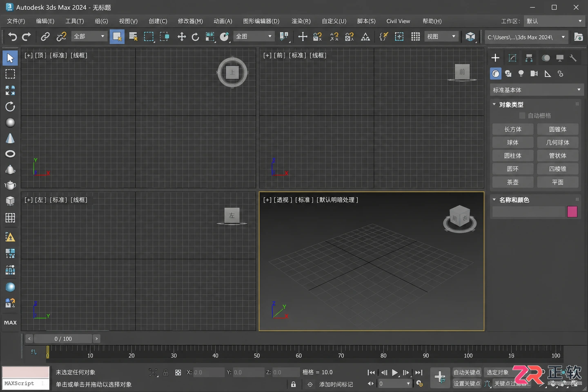Click the MAX logo in left toolbar
Image resolution: width=588 pixels, height=392 pixels.
tap(10, 323)
